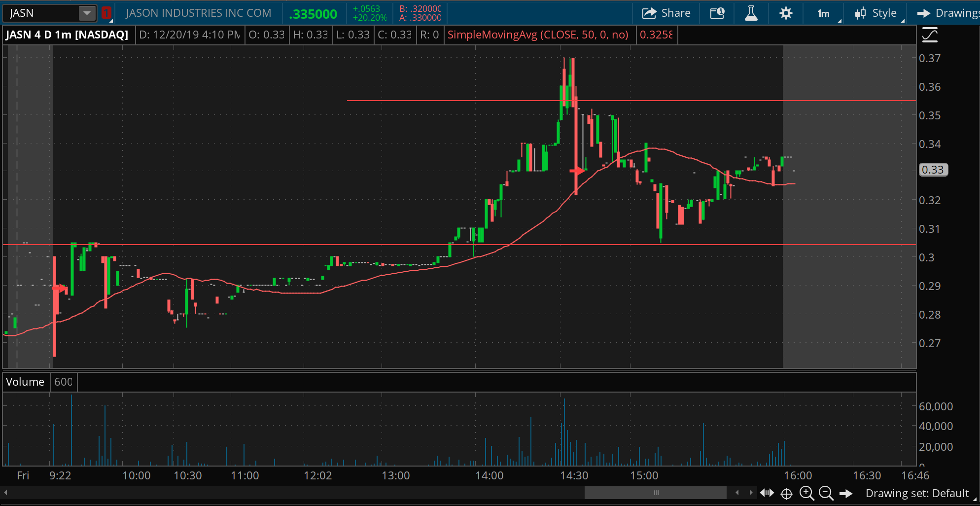Screen dimensions: 980x506
Task: Click the expand/collapse time axis icon
Action: click(767, 493)
